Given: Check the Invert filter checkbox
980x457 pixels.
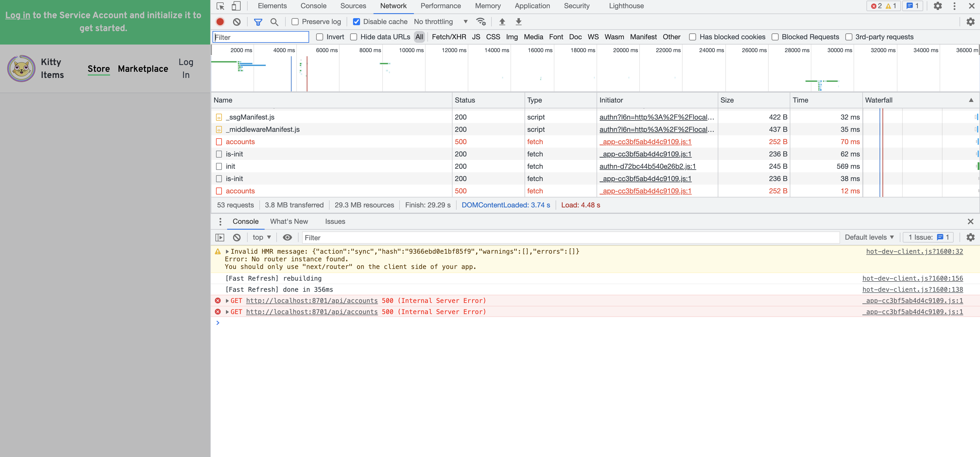Looking at the screenshot, I should tap(320, 37).
